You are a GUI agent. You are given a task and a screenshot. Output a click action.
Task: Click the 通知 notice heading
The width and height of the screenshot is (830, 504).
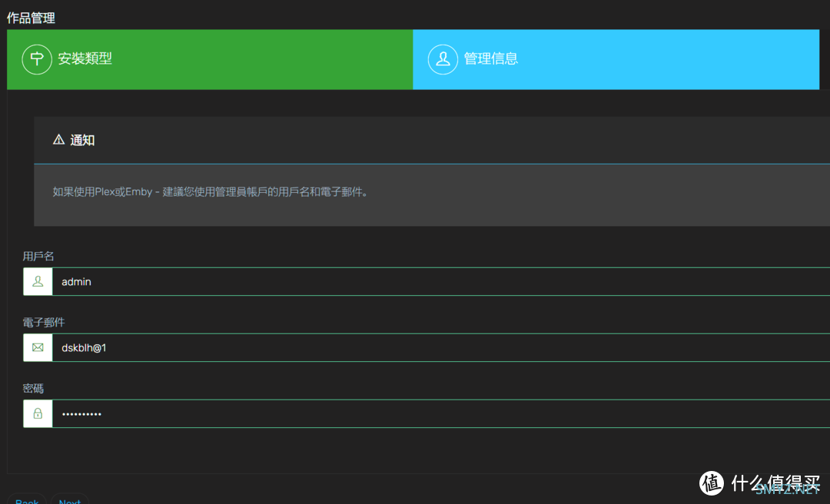pos(82,141)
